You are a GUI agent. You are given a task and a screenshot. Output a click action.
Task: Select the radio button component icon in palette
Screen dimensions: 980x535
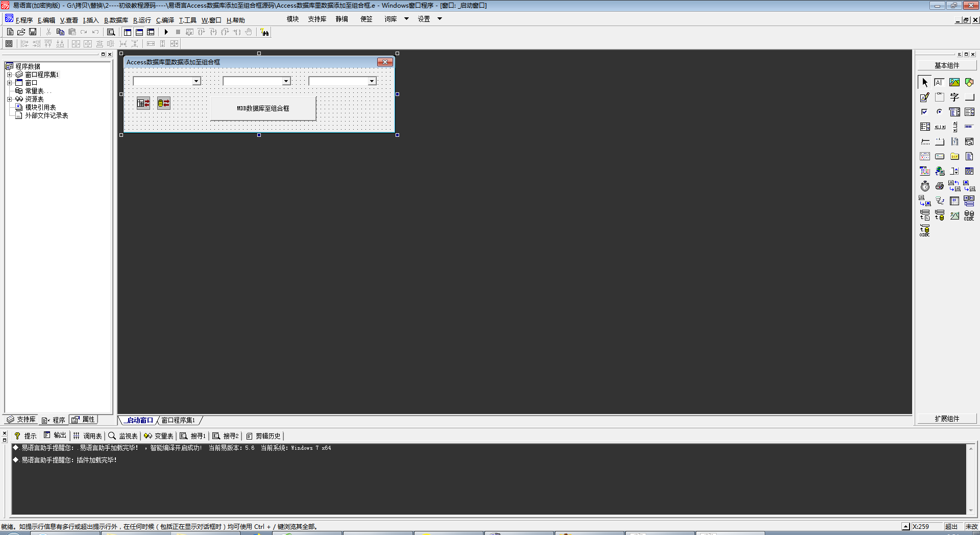(x=940, y=112)
